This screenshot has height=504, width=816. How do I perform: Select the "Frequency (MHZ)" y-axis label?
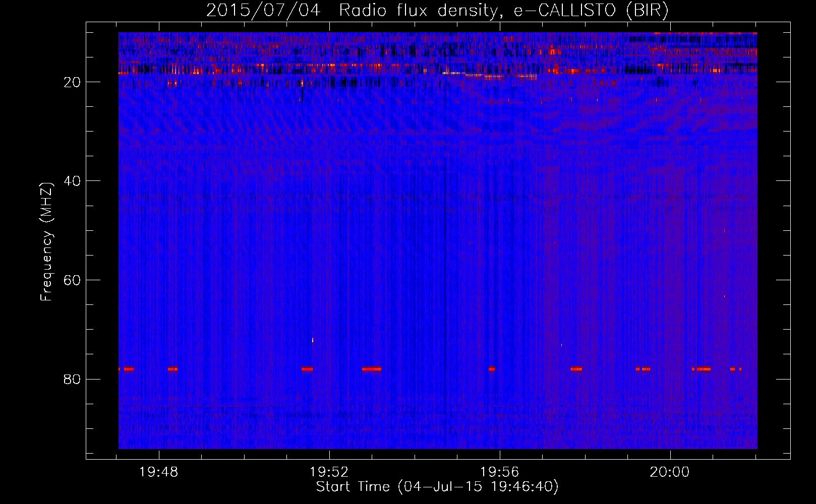click(46, 241)
